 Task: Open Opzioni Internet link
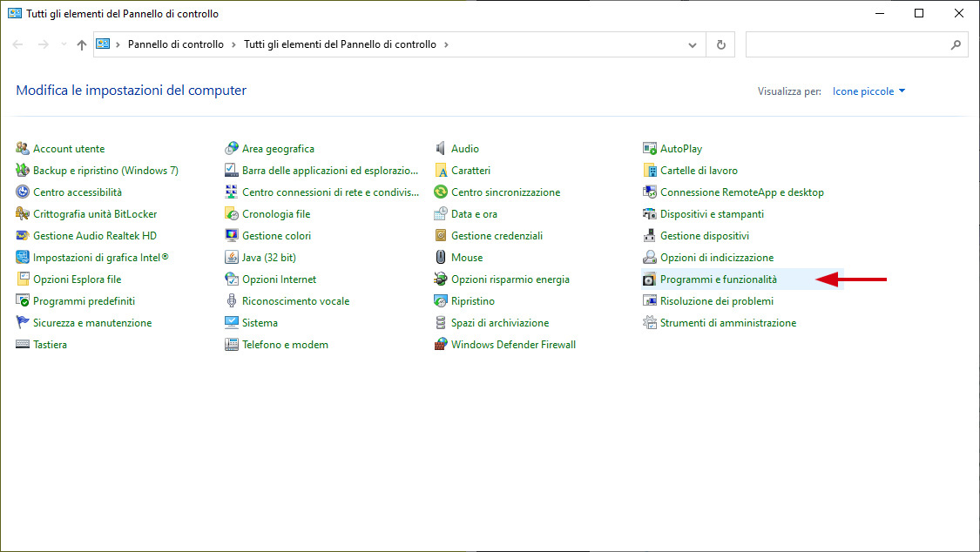tap(280, 279)
